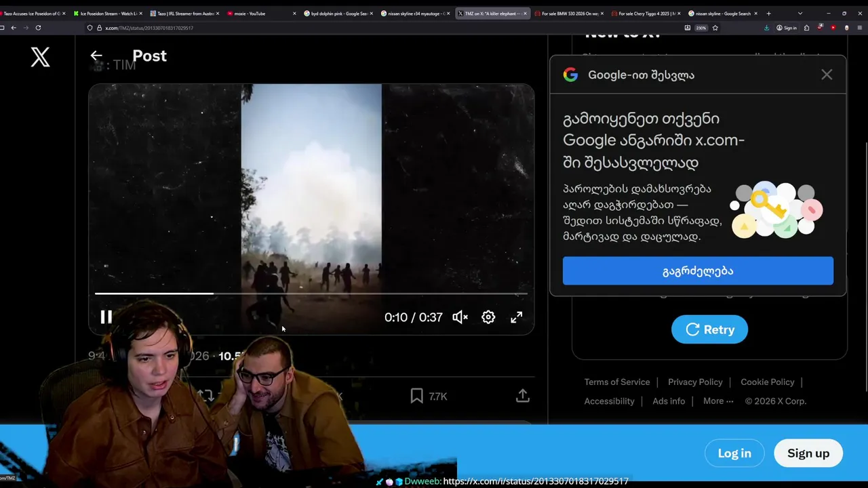The image size is (868, 488).
Task: Bookmark the post with 7.7K saves
Action: pos(417,396)
